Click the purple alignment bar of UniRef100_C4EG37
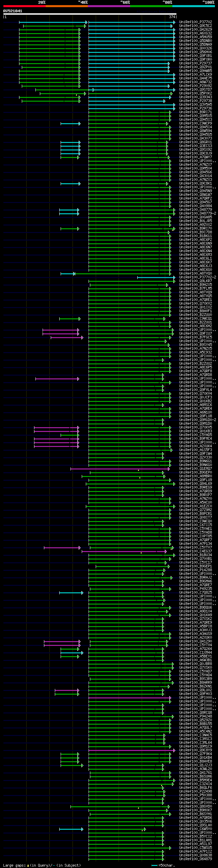The width and height of the screenshot is (218, 868). [x=124, y=551]
